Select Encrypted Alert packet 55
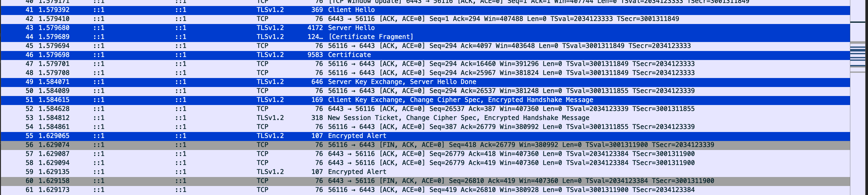 [x=425, y=136]
